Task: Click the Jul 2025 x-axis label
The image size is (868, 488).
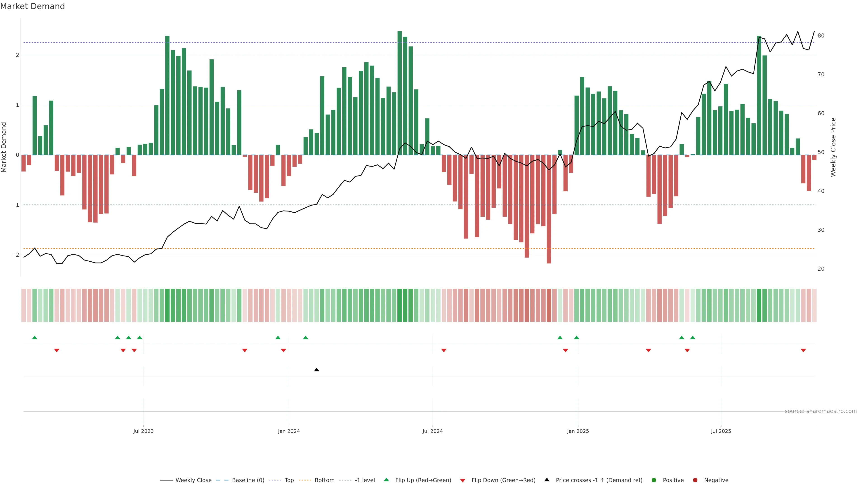Action: (721, 431)
